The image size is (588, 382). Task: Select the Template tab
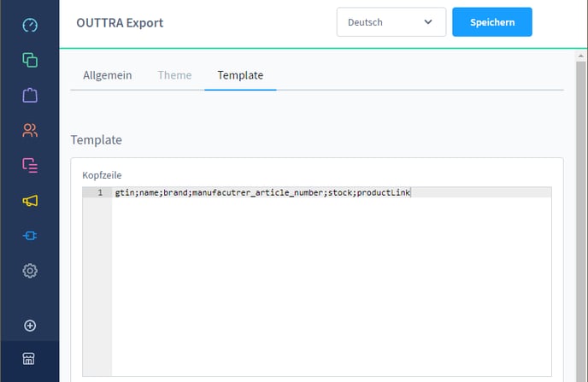[240, 75]
